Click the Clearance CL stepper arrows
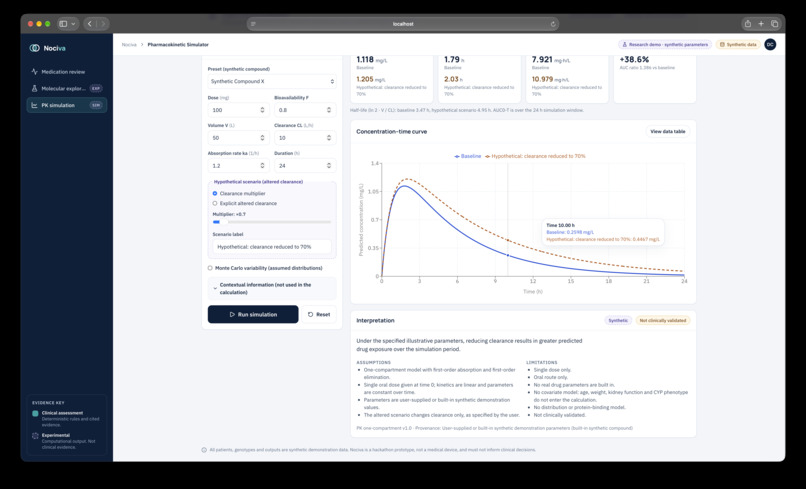This screenshot has width=806, height=489. point(329,138)
